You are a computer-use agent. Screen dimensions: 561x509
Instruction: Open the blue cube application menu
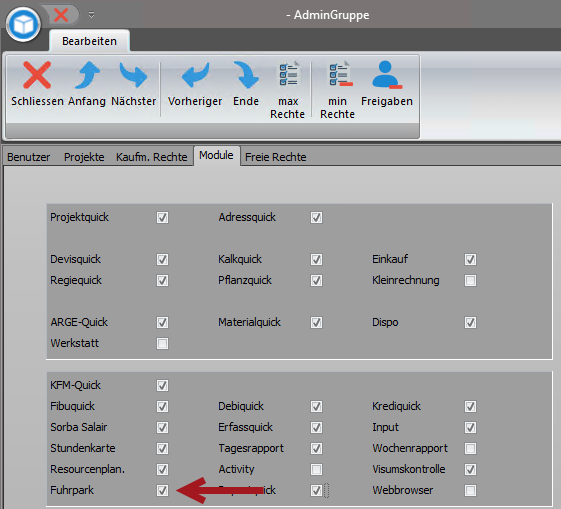pos(24,24)
